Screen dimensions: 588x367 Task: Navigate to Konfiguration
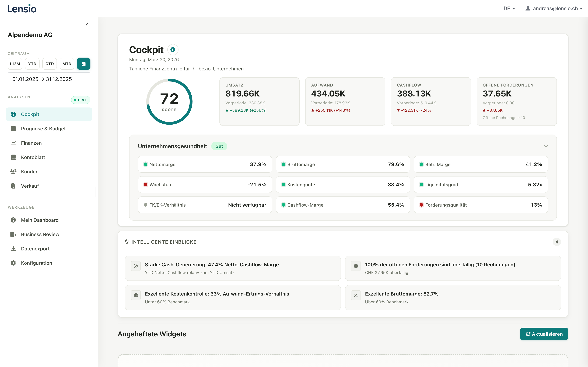pyautogui.click(x=36, y=263)
